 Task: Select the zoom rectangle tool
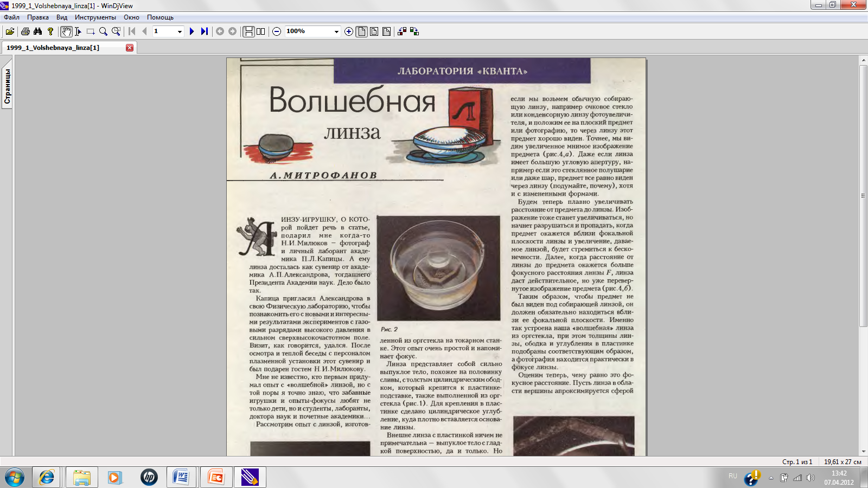click(116, 31)
